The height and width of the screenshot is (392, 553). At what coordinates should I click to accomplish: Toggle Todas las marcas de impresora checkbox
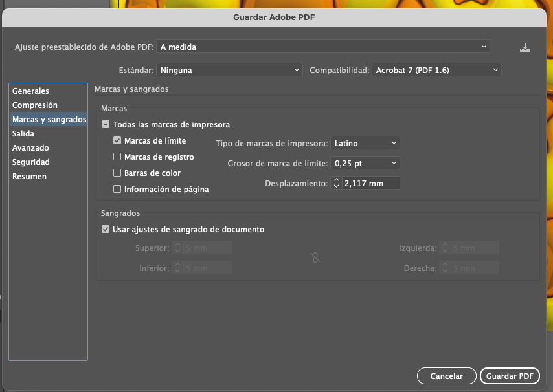[x=105, y=125]
